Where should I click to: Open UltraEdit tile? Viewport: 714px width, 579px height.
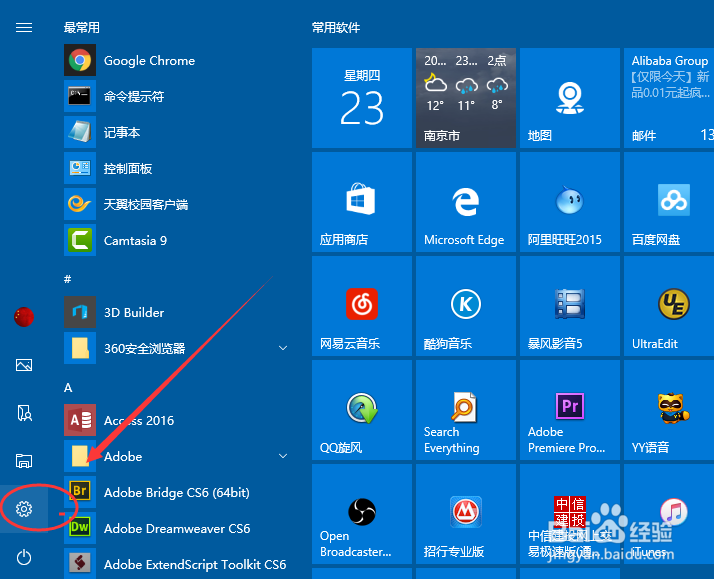point(669,306)
